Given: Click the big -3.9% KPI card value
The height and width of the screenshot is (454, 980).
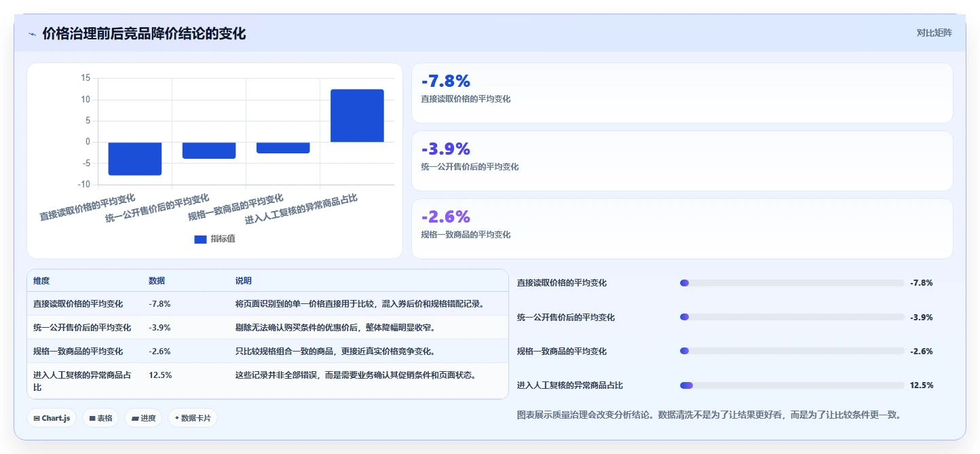Looking at the screenshot, I should pos(446,149).
